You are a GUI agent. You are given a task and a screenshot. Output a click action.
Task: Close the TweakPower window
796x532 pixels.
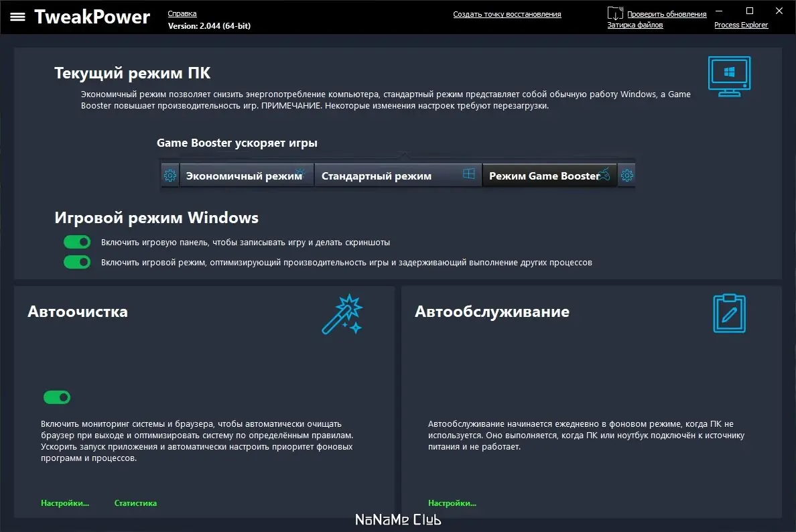tap(779, 11)
